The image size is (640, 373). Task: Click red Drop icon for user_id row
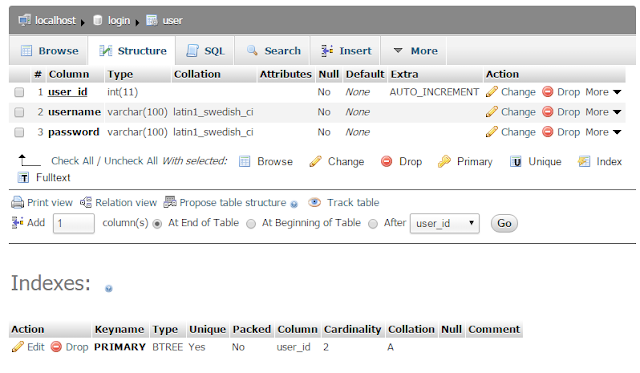pos(547,92)
